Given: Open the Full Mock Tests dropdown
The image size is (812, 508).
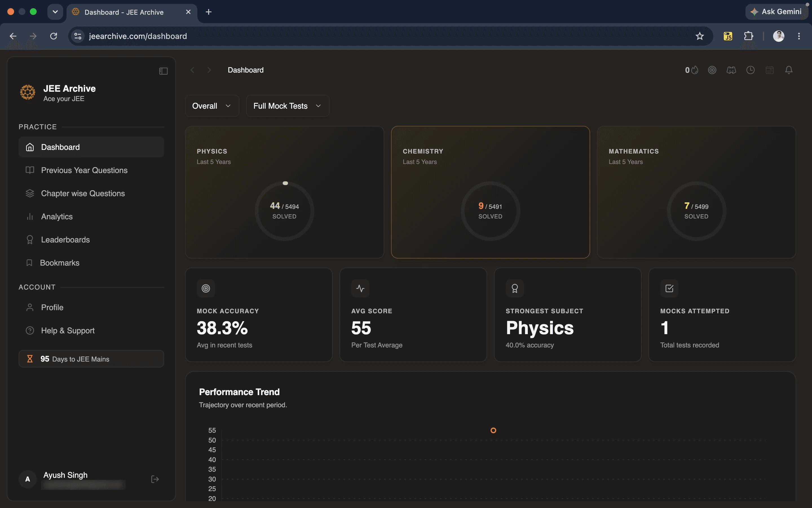Looking at the screenshot, I should click(x=288, y=106).
